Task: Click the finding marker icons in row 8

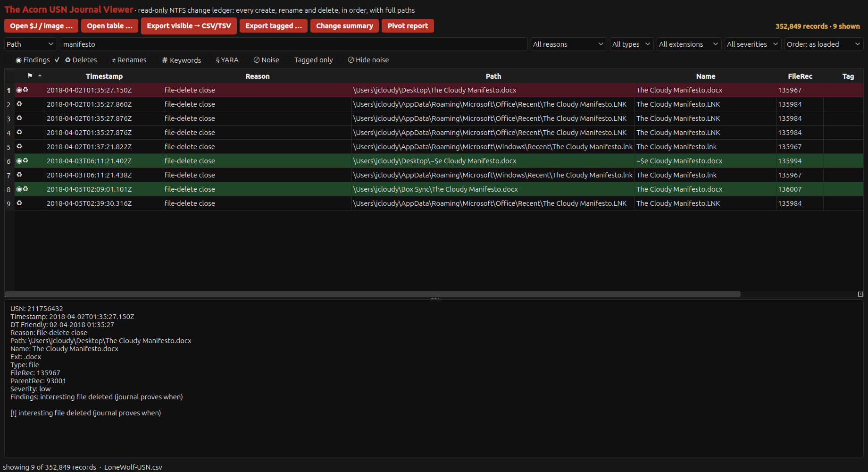Action: (22, 189)
